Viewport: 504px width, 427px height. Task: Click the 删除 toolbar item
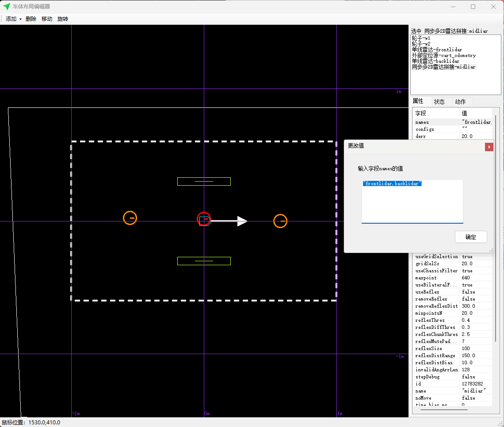click(31, 19)
